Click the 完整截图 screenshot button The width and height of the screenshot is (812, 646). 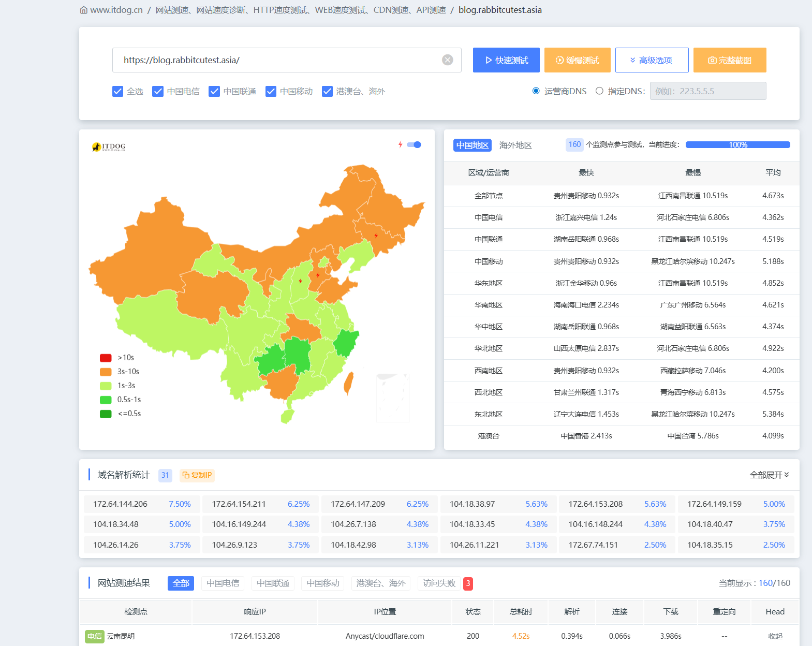tap(729, 60)
